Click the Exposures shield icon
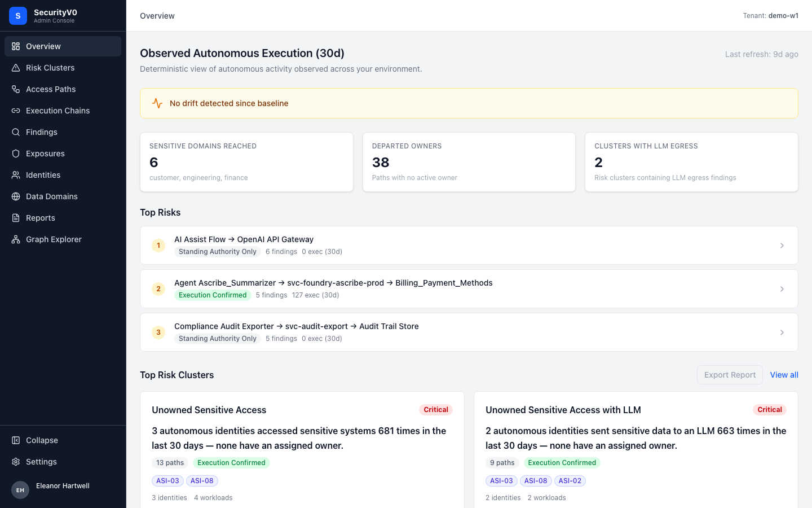This screenshot has height=508, width=812. (16, 154)
